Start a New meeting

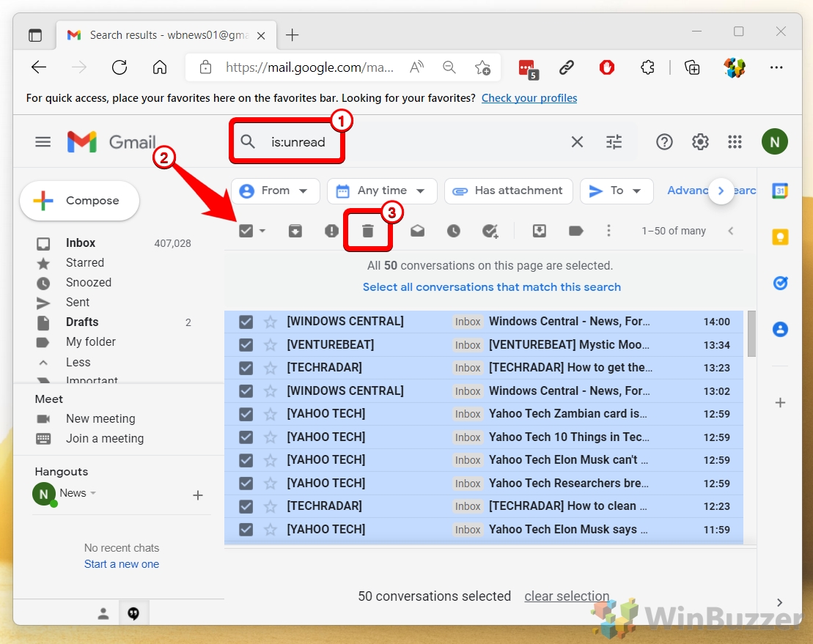[100, 418]
